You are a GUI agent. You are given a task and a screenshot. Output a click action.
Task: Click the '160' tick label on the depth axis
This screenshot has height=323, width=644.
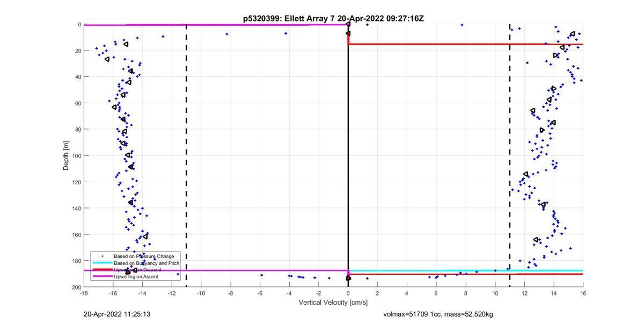[76, 235]
